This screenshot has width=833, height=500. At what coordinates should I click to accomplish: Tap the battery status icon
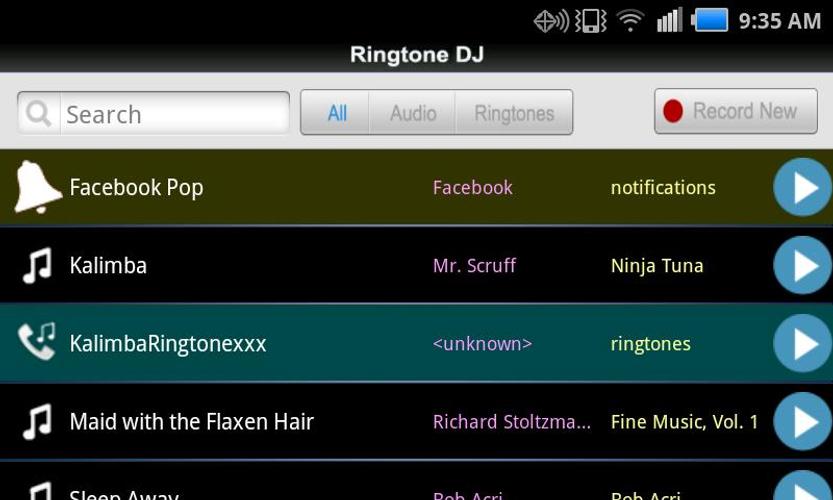point(709,21)
